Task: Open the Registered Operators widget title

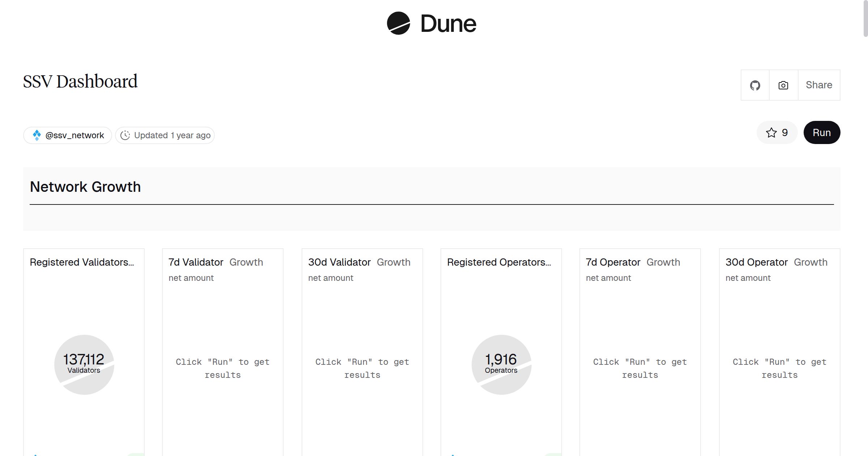Action: point(499,262)
